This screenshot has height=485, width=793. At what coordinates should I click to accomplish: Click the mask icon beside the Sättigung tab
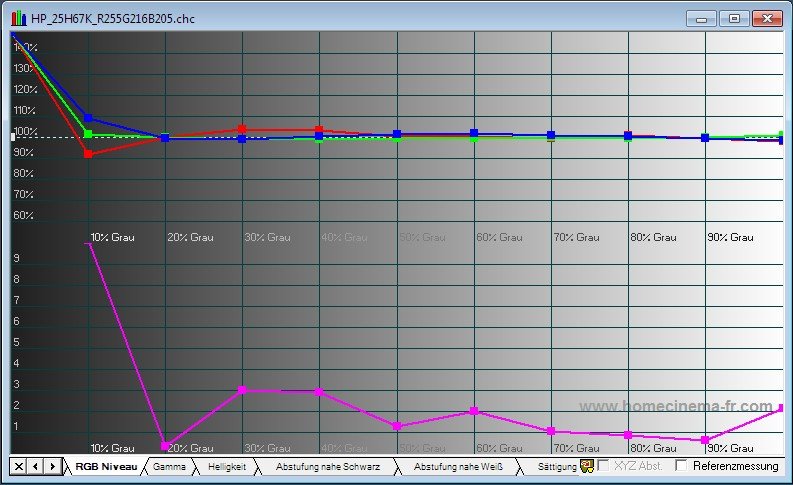(x=587, y=466)
